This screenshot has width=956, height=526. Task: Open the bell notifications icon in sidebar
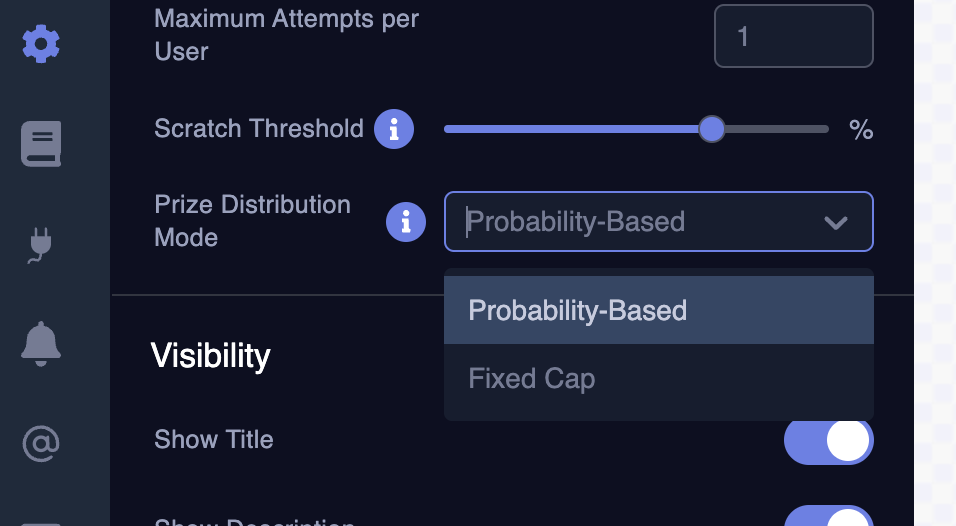[x=41, y=343]
